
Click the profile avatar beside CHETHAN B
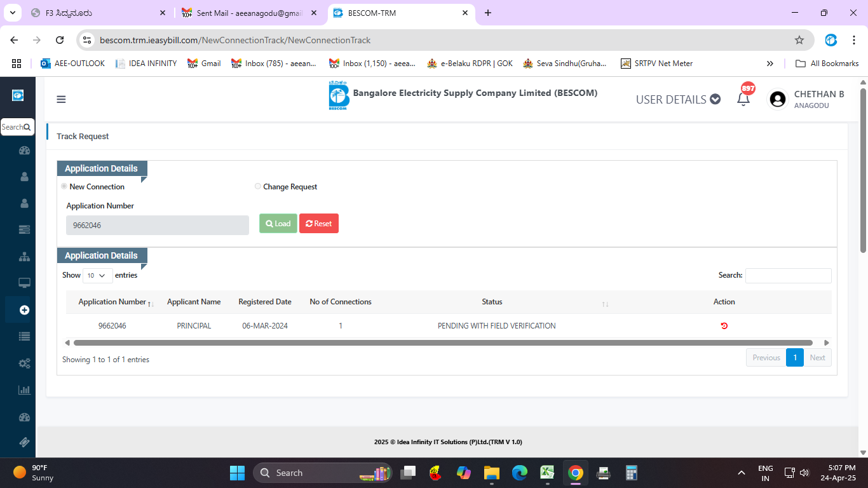tap(777, 99)
